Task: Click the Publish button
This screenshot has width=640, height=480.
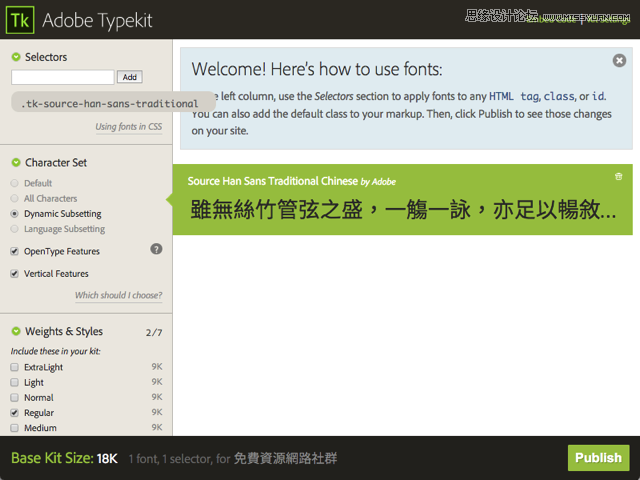Action: [598, 458]
